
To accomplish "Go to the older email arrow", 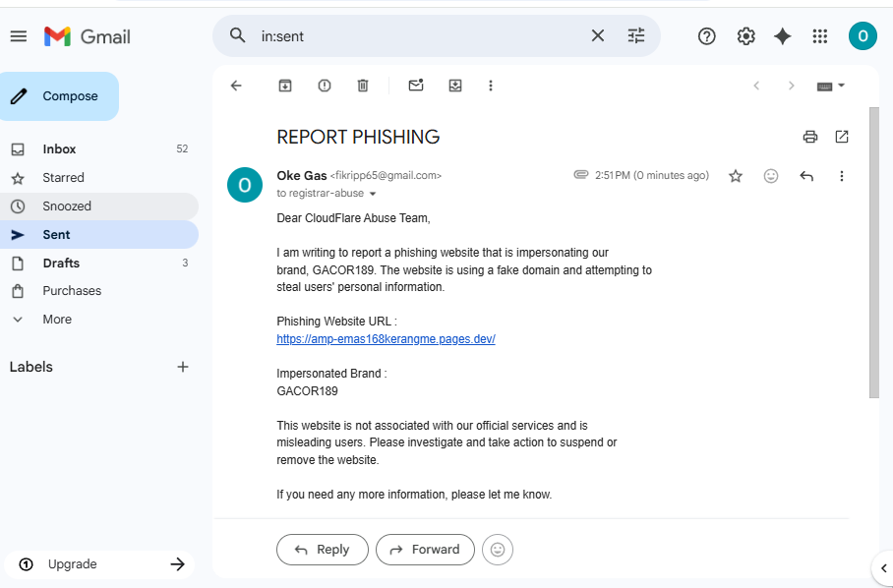I will [x=791, y=86].
